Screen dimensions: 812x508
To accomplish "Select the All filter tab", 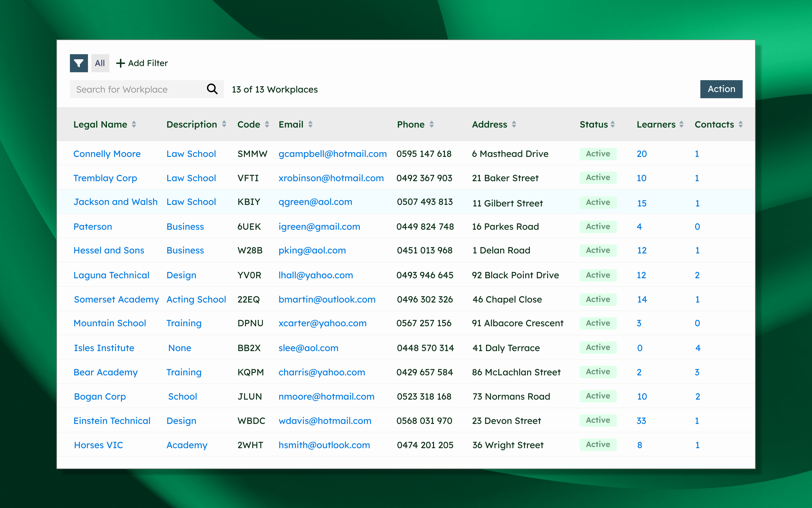I will pos(100,63).
